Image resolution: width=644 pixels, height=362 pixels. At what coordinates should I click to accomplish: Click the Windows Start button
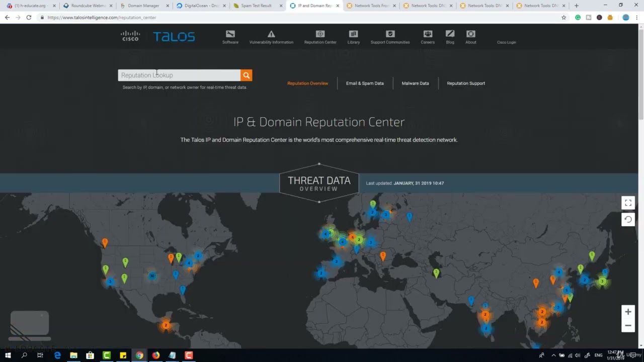click(8, 355)
